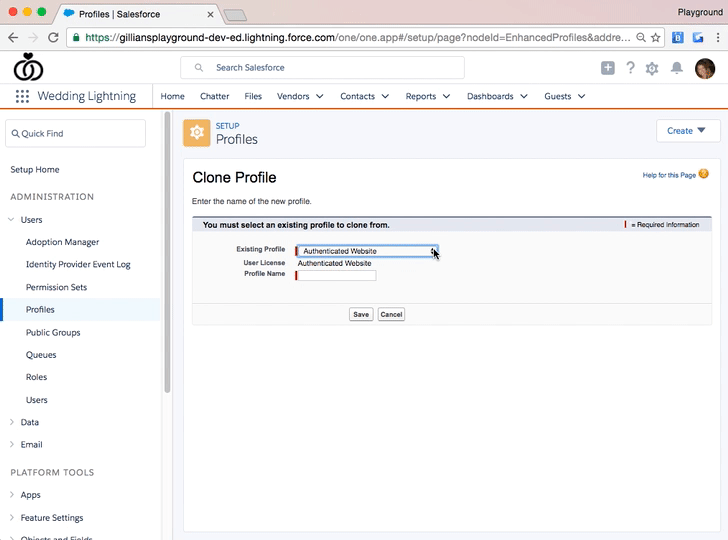The width and height of the screenshot is (728, 540).
Task: Click the Help for this Page icon
Action: click(x=703, y=174)
